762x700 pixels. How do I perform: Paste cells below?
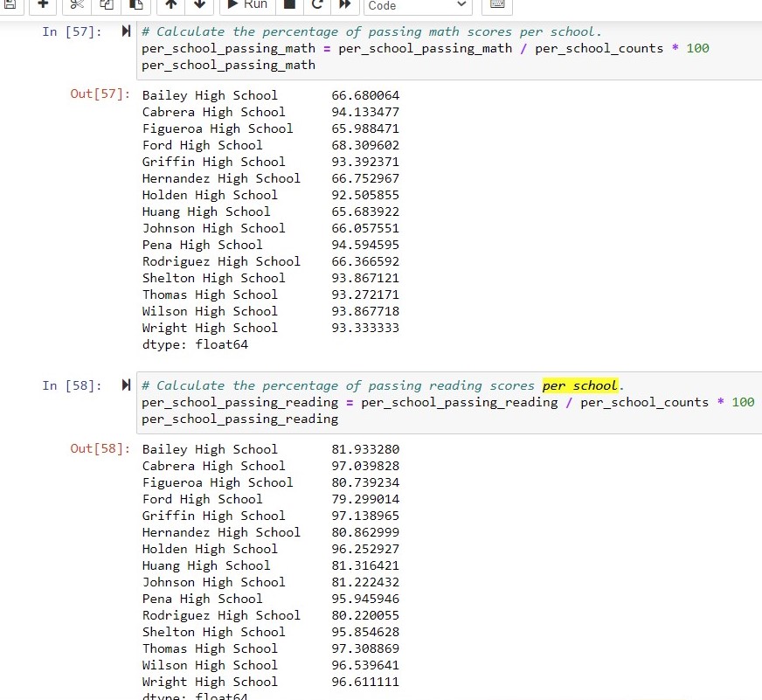[x=135, y=7]
